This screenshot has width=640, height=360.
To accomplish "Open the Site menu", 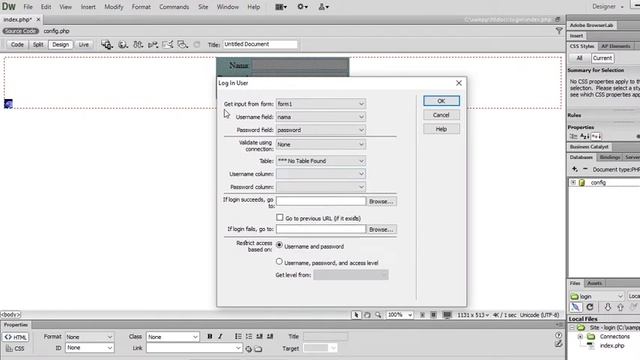I will (x=203, y=7).
